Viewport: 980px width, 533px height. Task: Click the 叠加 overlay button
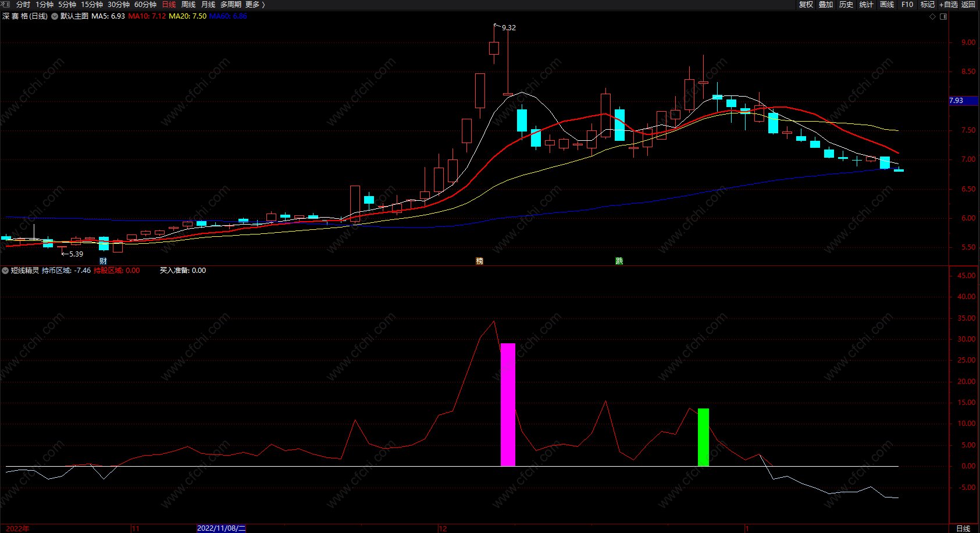pyautogui.click(x=826, y=5)
